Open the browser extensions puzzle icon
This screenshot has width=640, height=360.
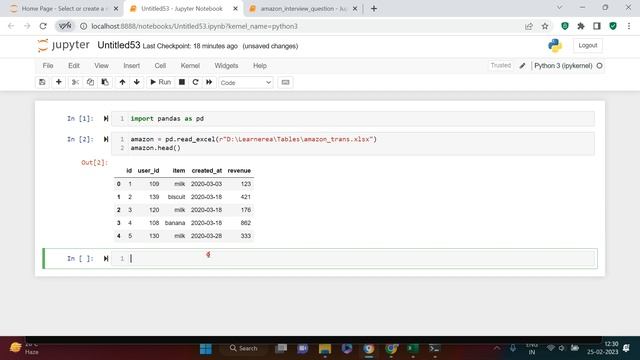pos(580,26)
